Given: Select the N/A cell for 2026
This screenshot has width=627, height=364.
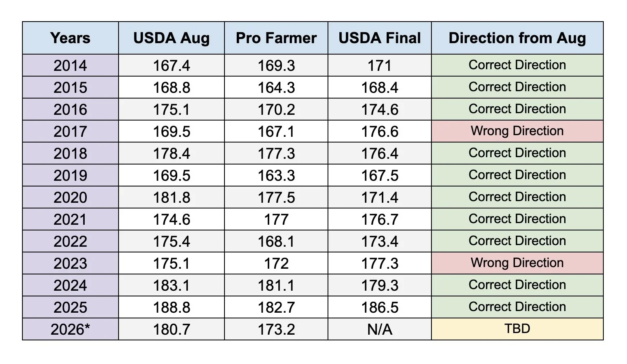Looking at the screenshot, I should click(x=380, y=329).
